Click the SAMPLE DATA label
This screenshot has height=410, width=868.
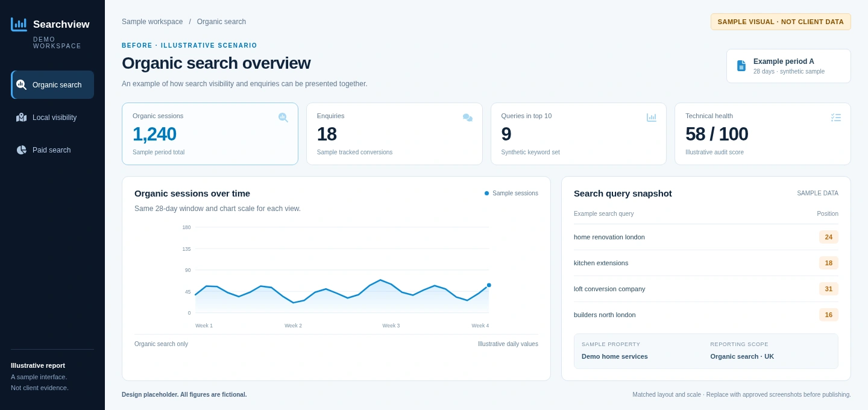tap(817, 194)
